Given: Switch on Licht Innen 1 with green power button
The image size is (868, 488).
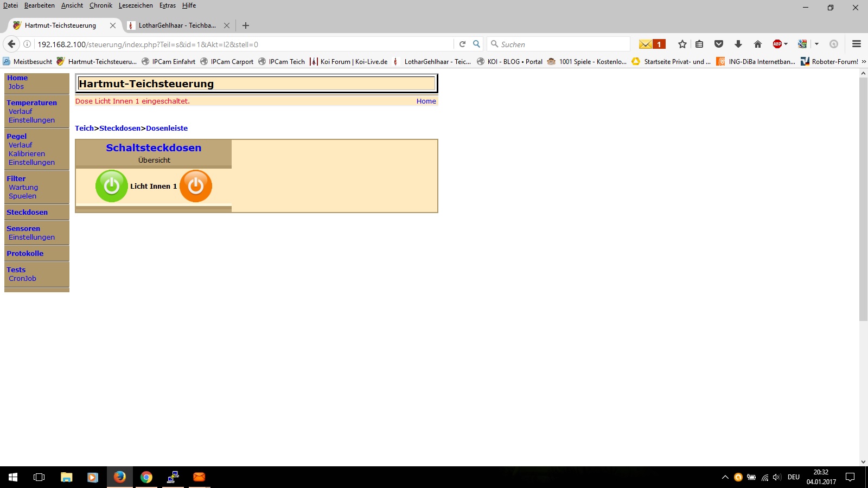Looking at the screenshot, I should (x=111, y=186).
